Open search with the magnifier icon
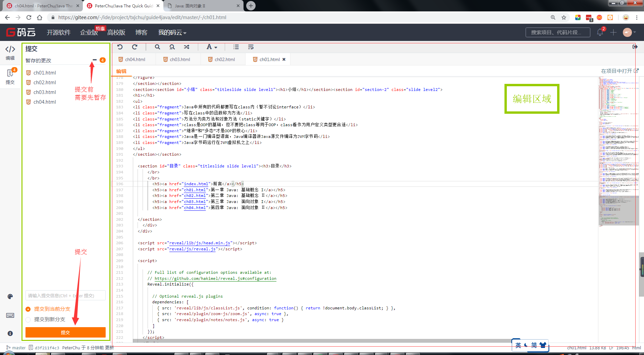 [157, 47]
